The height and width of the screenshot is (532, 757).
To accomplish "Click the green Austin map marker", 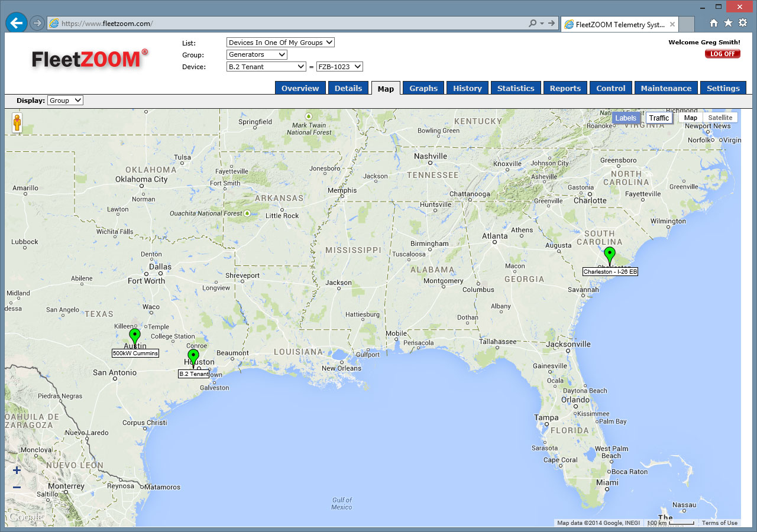I will coord(135,338).
